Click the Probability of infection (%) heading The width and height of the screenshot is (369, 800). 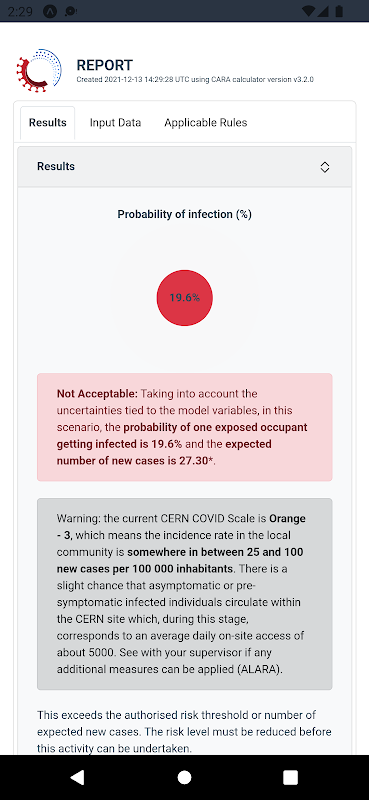click(184, 214)
